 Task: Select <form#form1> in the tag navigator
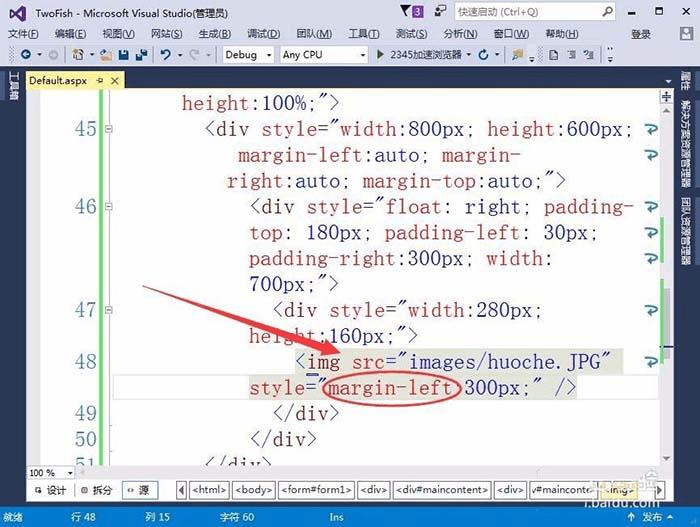coord(317,490)
